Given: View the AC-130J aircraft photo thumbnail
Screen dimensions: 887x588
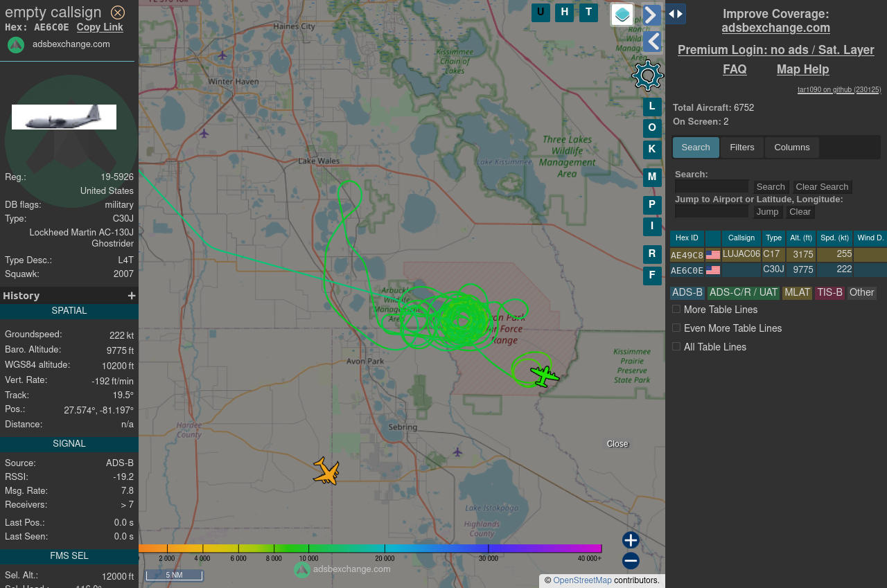Looking at the screenshot, I should click(x=64, y=117).
